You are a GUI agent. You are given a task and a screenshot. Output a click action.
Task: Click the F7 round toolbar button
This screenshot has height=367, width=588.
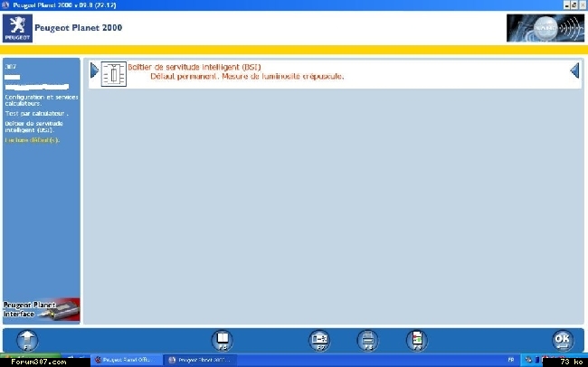click(x=319, y=341)
